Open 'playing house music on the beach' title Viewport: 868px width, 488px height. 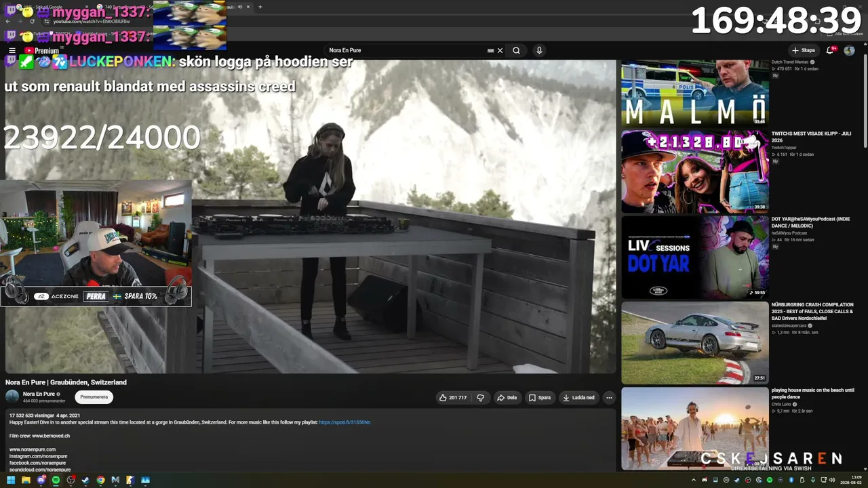click(x=812, y=394)
